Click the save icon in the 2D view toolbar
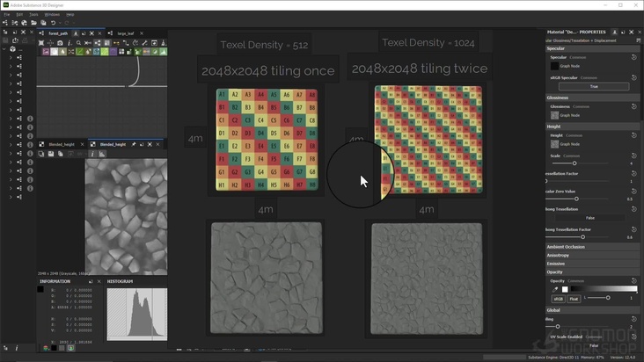This screenshot has width=644, height=362. coord(50,154)
